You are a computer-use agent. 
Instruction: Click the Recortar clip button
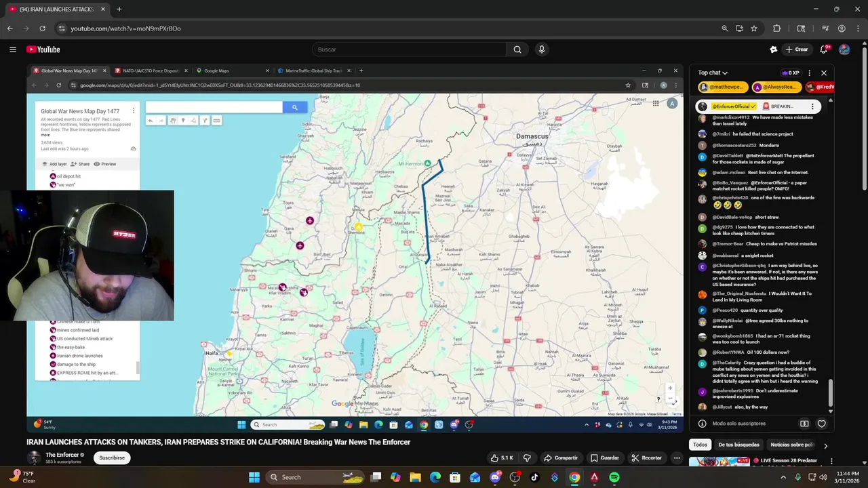coord(646,458)
